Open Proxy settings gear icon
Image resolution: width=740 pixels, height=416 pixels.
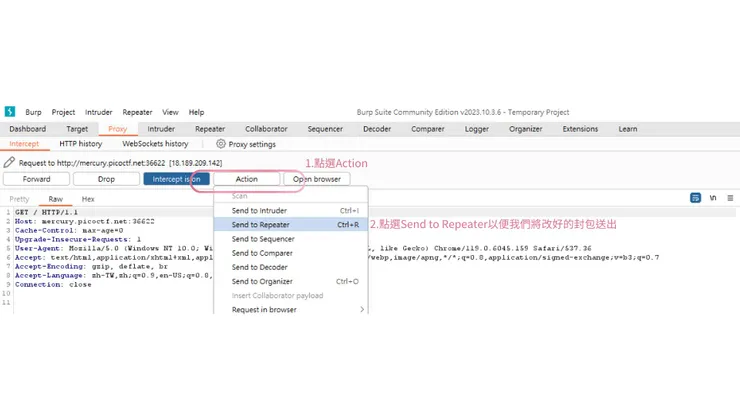tap(220, 144)
